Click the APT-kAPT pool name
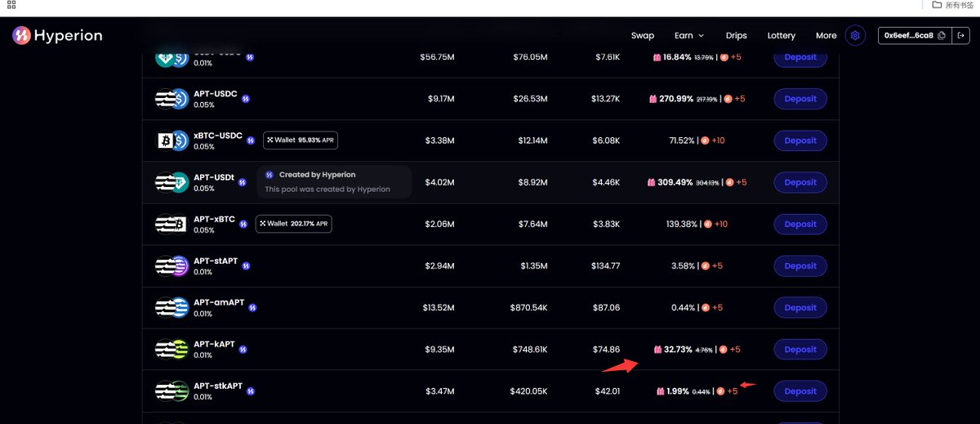 coord(214,345)
